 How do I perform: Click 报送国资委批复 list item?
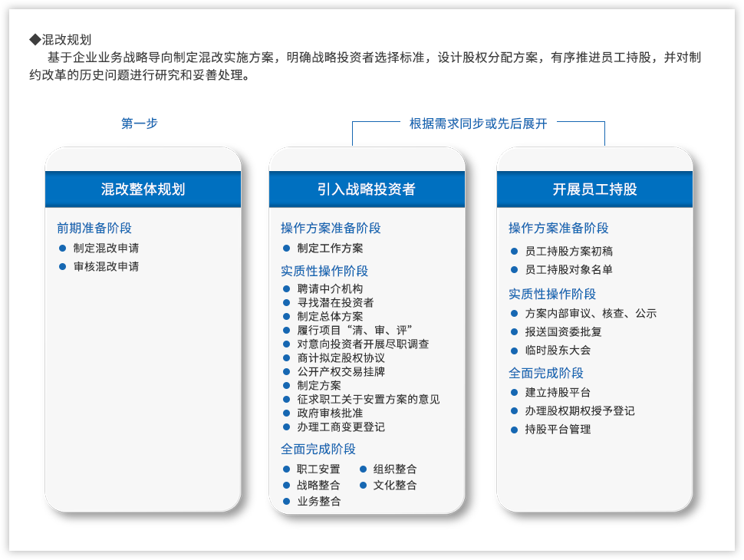[563, 332]
